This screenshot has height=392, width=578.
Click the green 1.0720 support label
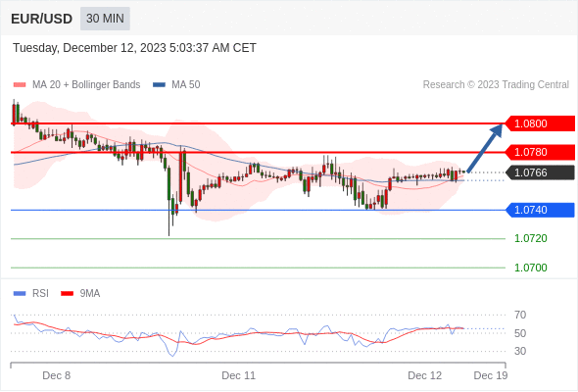coord(530,238)
